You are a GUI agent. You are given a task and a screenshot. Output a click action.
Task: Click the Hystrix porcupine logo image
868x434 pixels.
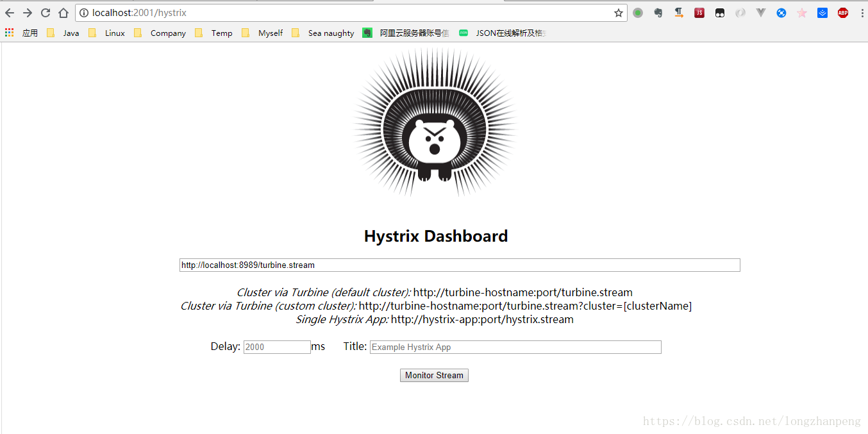[435, 123]
